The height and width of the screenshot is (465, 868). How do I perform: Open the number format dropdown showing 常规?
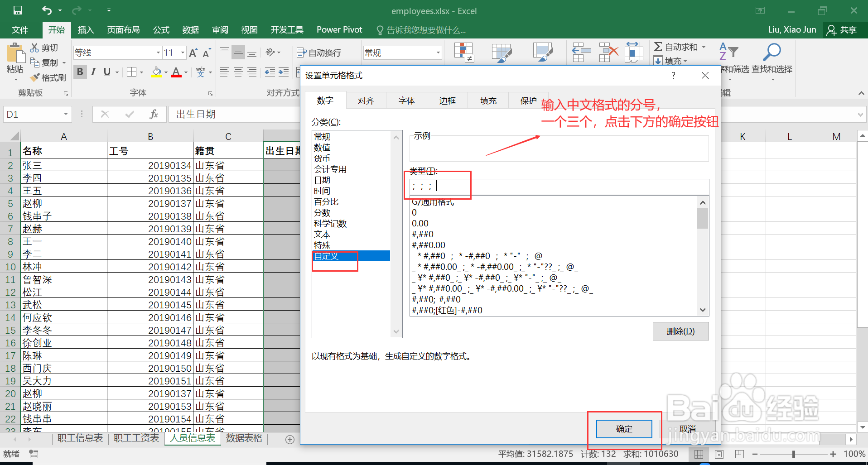pos(437,52)
